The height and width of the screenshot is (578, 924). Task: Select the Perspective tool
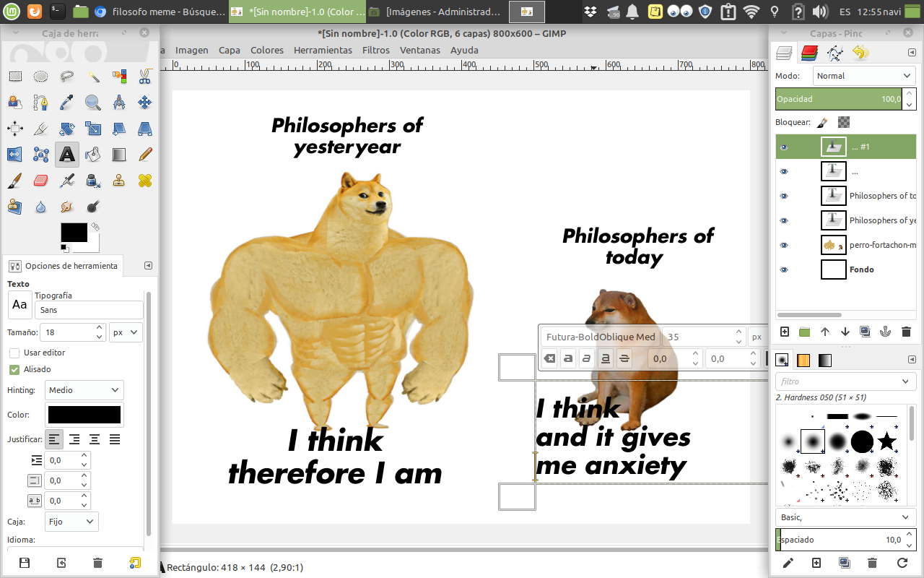(144, 128)
